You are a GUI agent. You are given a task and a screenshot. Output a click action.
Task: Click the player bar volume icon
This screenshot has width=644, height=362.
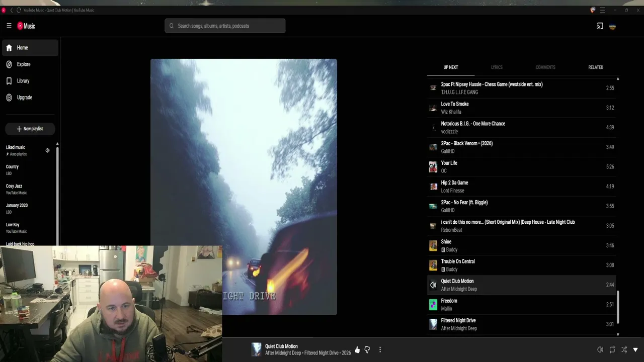[600, 350]
